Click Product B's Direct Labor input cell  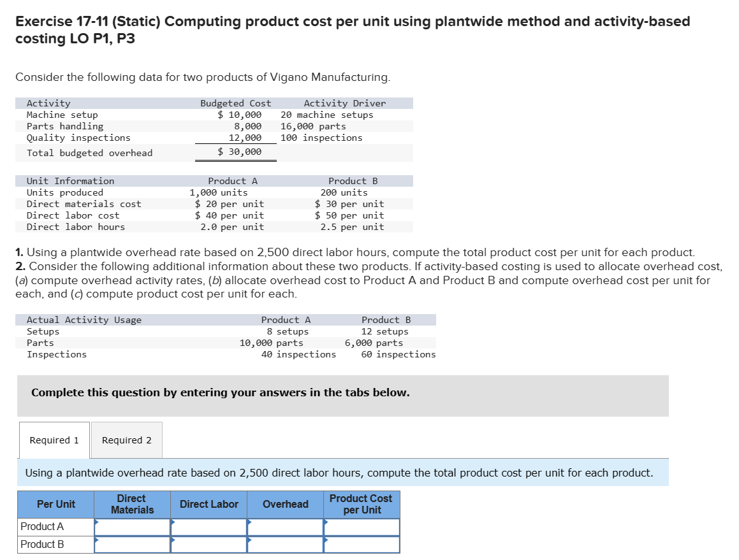(209, 545)
